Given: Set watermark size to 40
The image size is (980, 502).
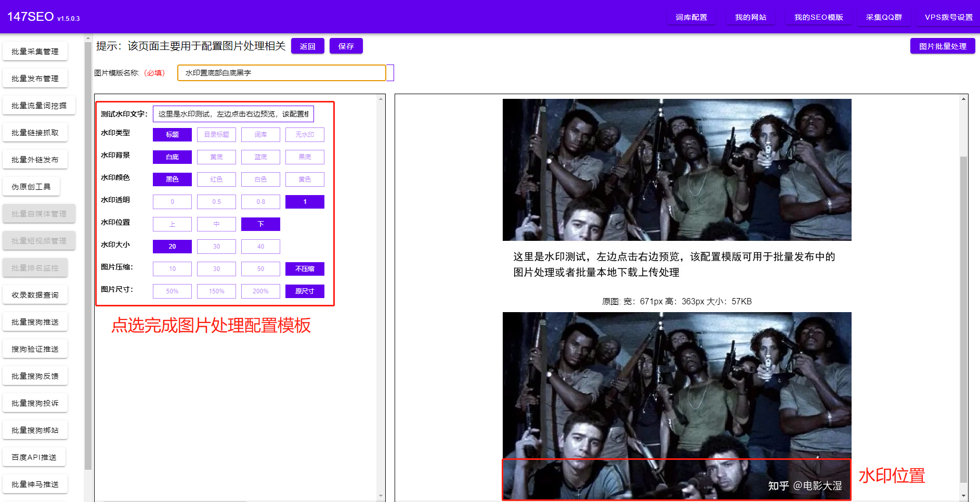Looking at the screenshot, I should [x=260, y=247].
